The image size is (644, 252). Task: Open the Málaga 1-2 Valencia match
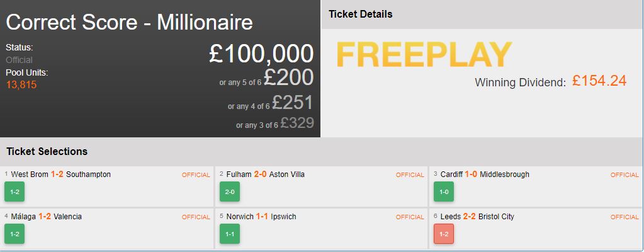[x=47, y=217]
